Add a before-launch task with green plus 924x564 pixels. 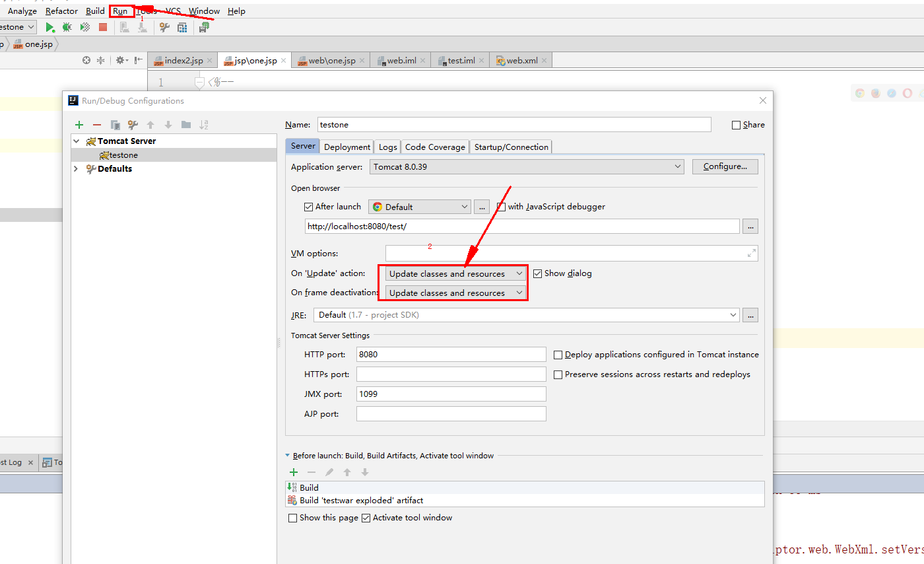point(294,472)
